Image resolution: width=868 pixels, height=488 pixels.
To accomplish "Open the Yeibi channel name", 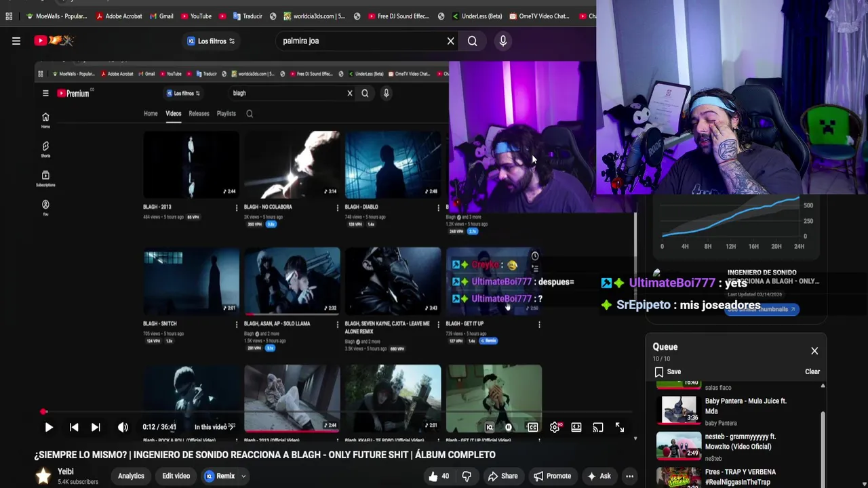I will point(66,471).
